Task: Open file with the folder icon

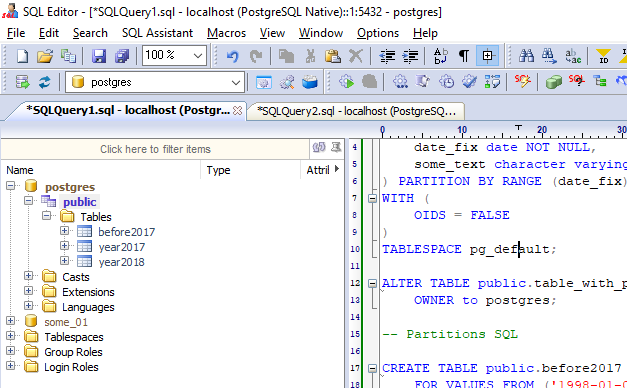Action: pos(45,56)
